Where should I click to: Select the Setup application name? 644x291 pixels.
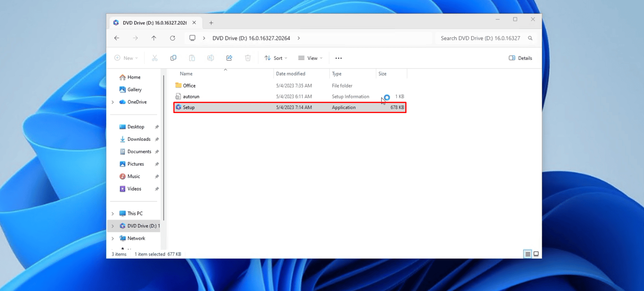pyautogui.click(x=189, y=107)
